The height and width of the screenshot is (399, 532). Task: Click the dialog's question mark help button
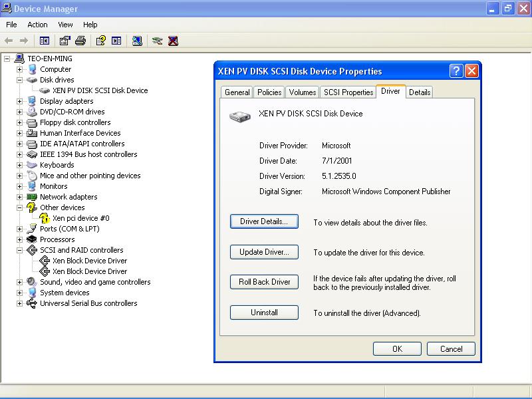[x=456, y=71]
